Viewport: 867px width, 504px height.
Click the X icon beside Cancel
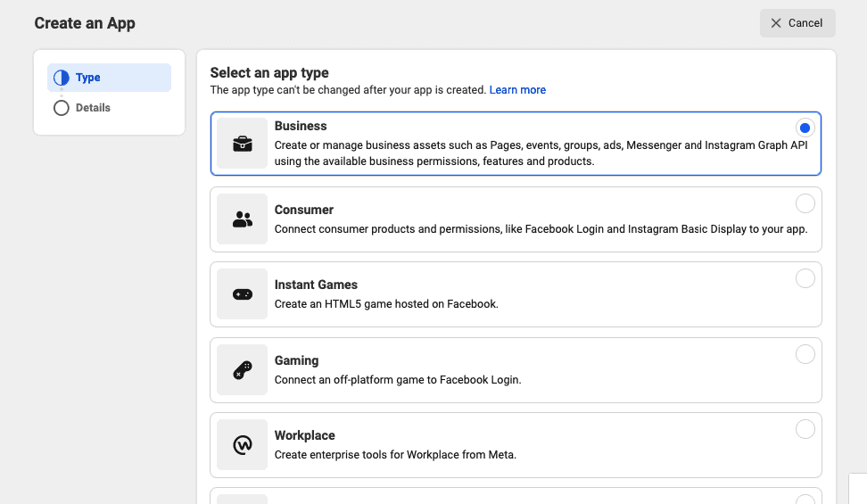click(776, 23)
